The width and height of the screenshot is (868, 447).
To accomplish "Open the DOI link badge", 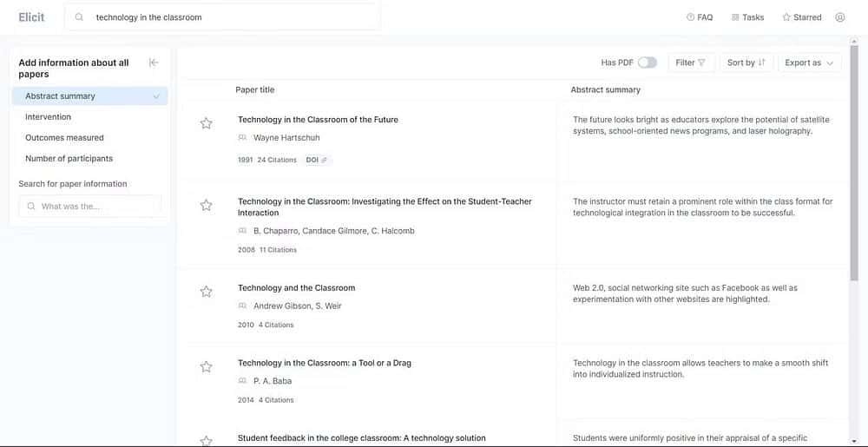I will (x=317, y=160).
